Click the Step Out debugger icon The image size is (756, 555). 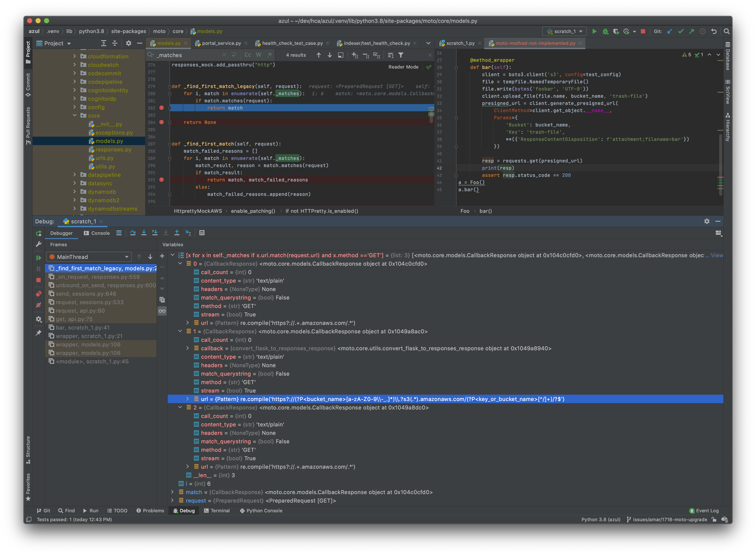tap(177, 233)
